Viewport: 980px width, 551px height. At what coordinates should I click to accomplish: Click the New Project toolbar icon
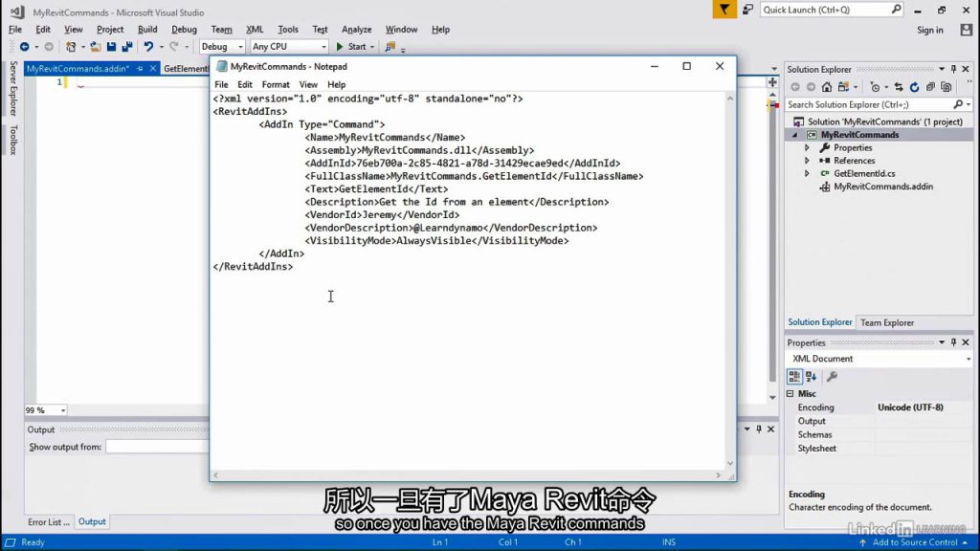[x=71, y=47]
